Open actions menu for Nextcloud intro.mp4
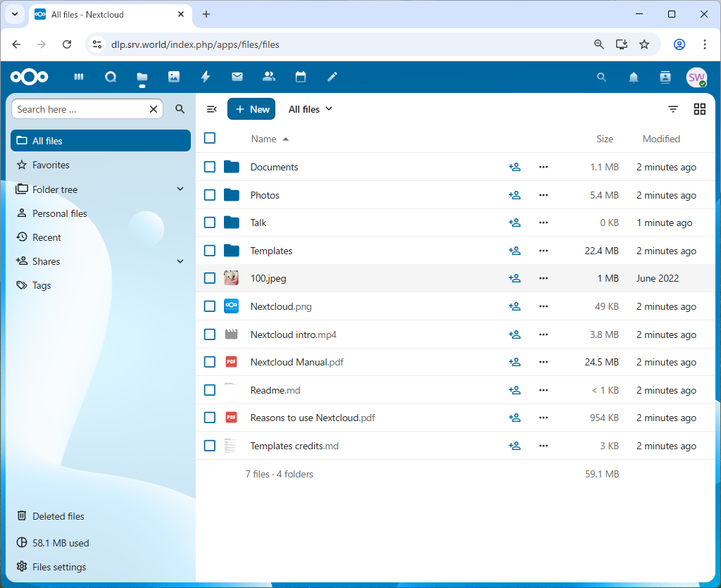The height and width of the screenshot is (588, 721). pos(544,334)
